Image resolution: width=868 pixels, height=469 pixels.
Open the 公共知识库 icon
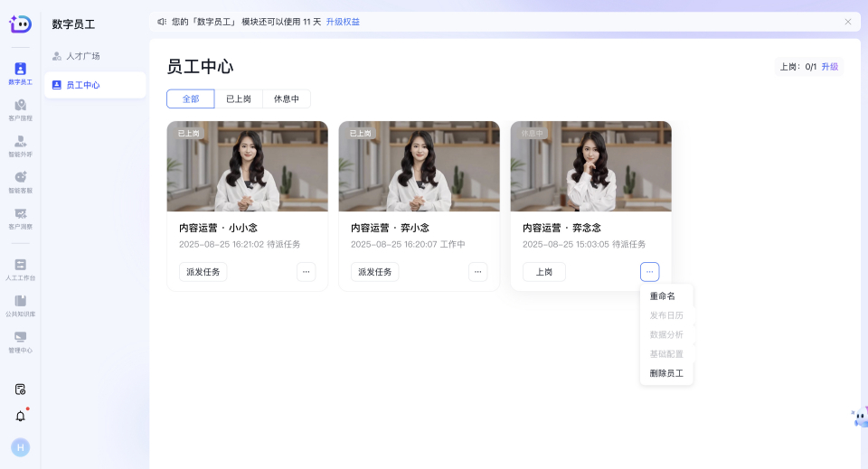coord(20,305)
